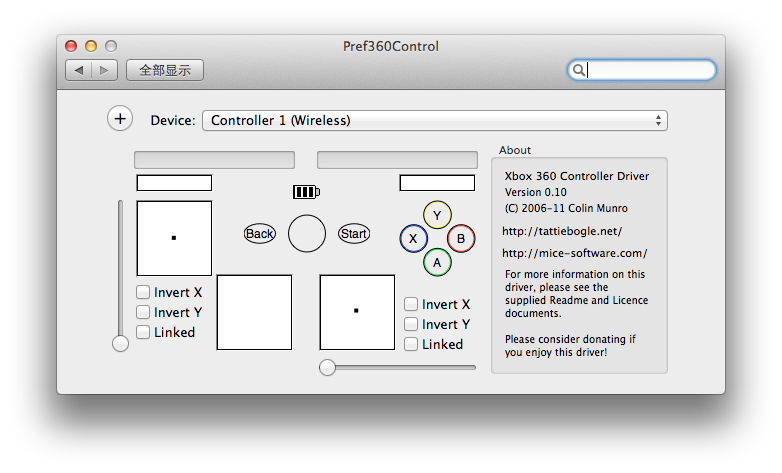Screen dimensions: 782x473
Task: Minimize the window with the yellow button
Action: [x=91, y=46]
